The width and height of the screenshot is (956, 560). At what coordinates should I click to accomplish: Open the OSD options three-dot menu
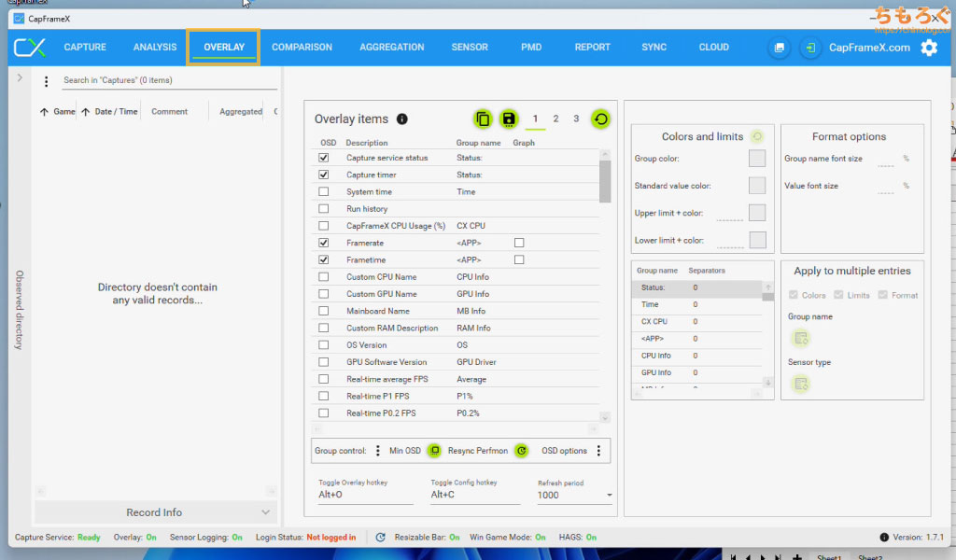pos(598,451)
